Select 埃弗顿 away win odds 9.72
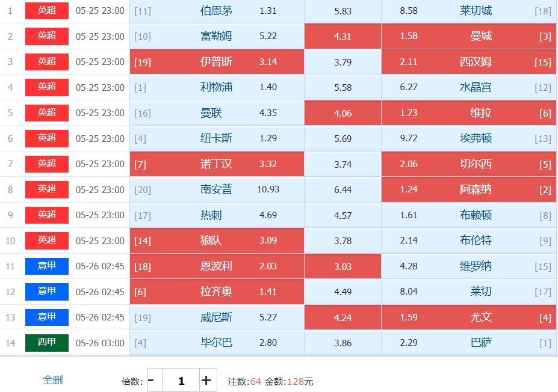 469,138
